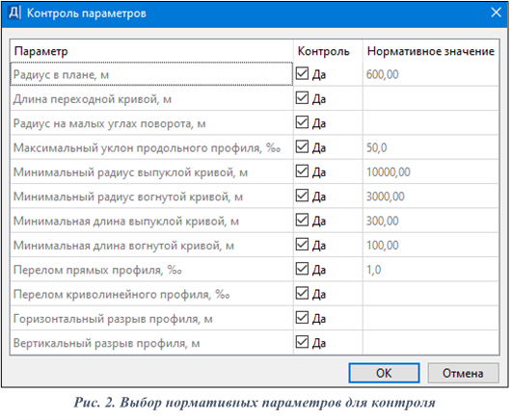Uncheck Минимальный радиус вогнутой кривой control
Viewport: 511px width, 420px height.
tap(302, 196)
